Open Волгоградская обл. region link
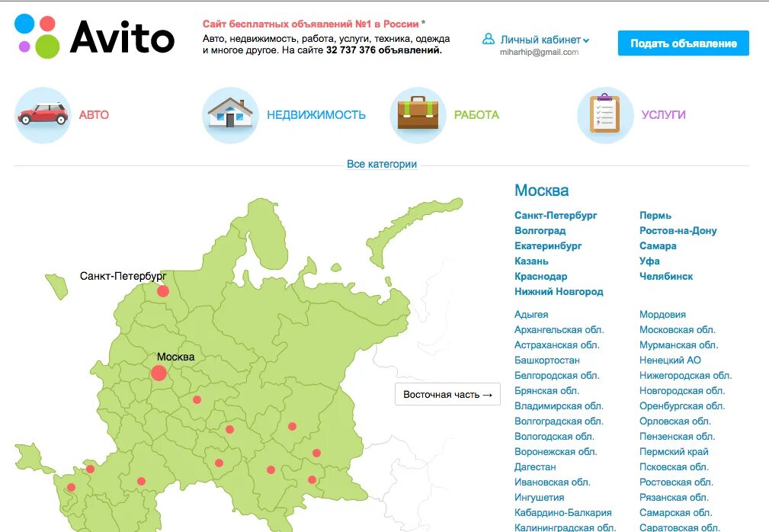The height and width of the screenshot is (532, 769). tap(559, 421)
